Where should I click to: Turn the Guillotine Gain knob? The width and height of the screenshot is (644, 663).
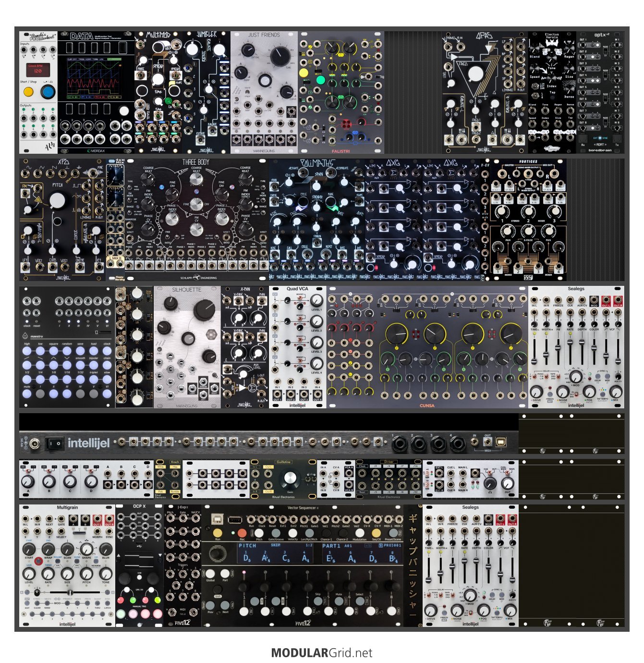pyautogui.click(x=291, y=479)
